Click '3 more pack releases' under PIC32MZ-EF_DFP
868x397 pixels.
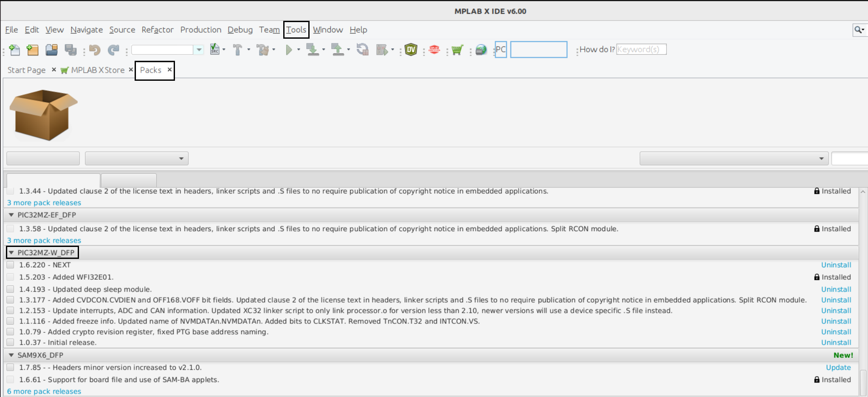pyautogui.click(x=44, y=241)
